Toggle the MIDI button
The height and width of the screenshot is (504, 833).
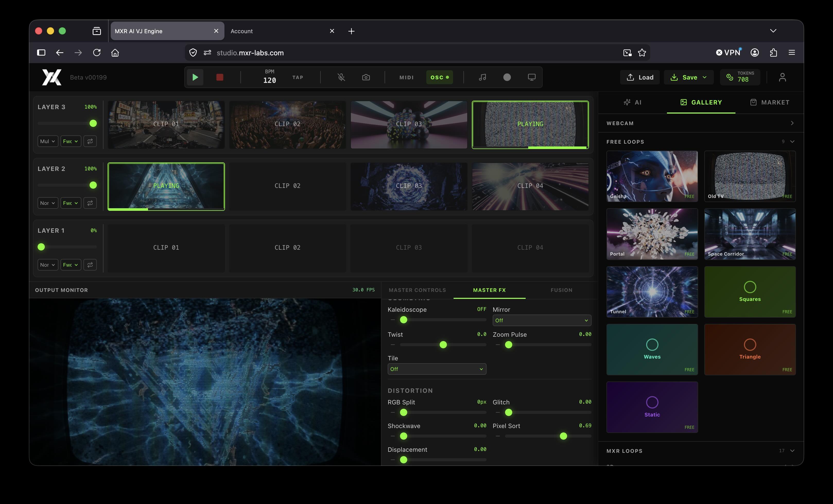coord(406,77)
